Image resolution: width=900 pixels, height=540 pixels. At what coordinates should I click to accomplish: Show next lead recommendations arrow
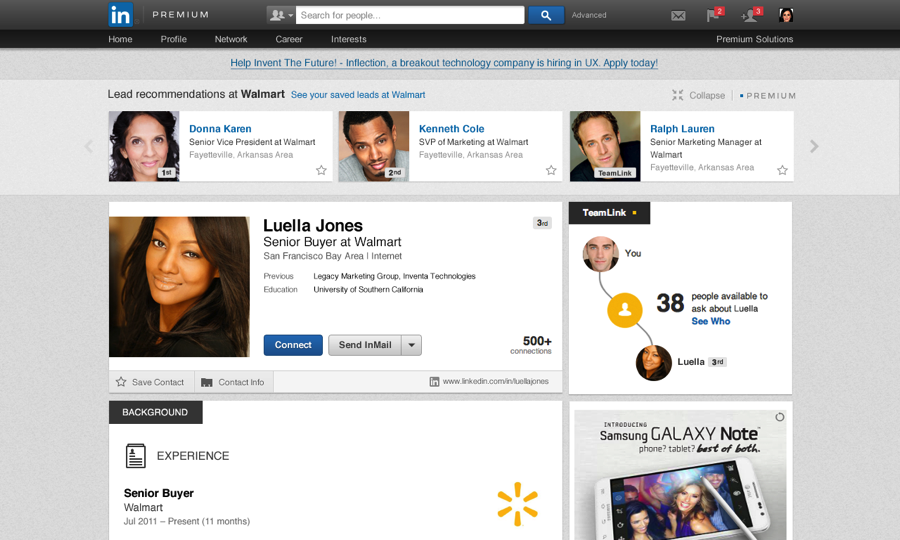tap(814, 146)
